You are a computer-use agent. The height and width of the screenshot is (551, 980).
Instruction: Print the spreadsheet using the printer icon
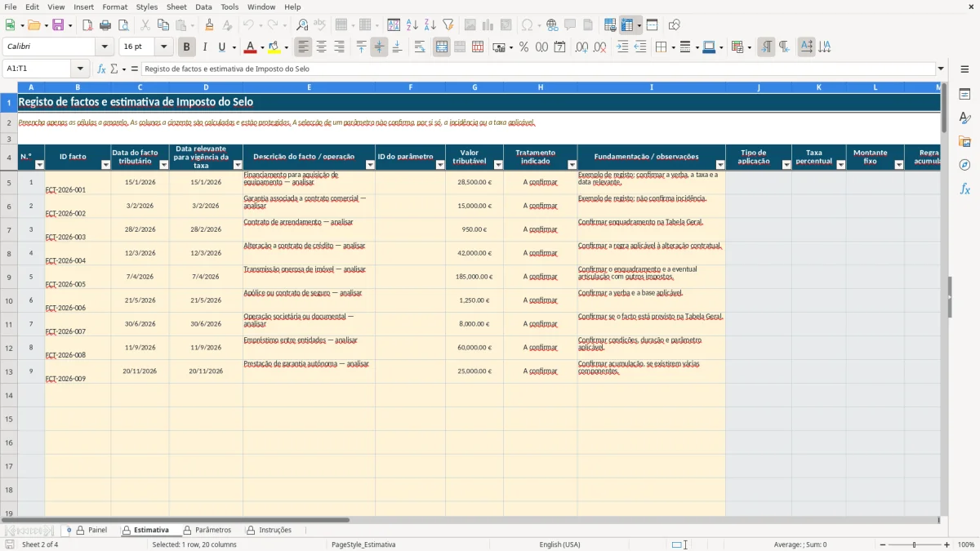[x=105, y=25]
